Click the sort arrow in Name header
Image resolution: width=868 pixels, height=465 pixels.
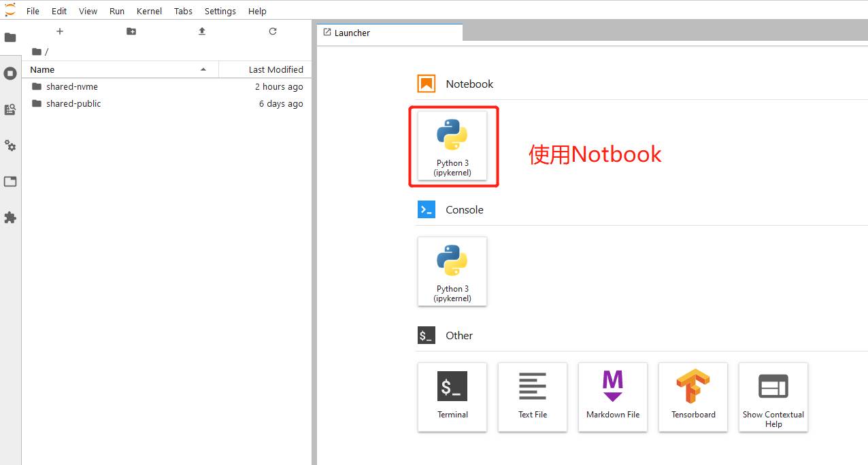[x=203, y=69]
